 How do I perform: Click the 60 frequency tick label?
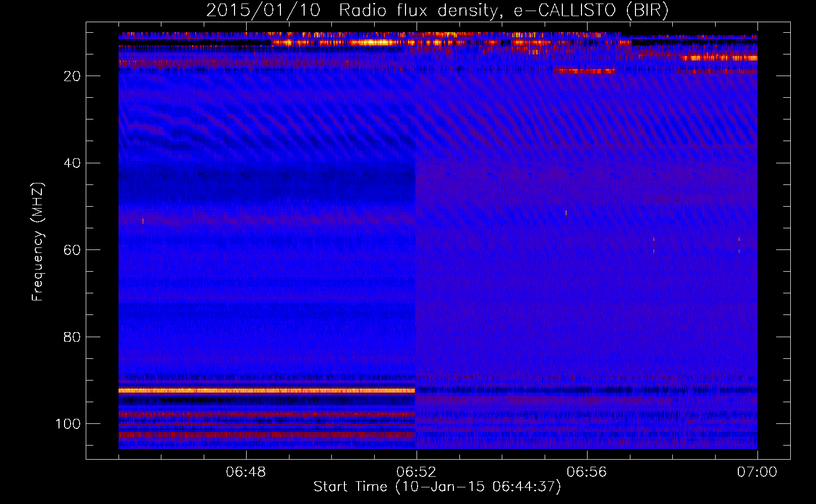pyautogui.click(x=72, y=250)
